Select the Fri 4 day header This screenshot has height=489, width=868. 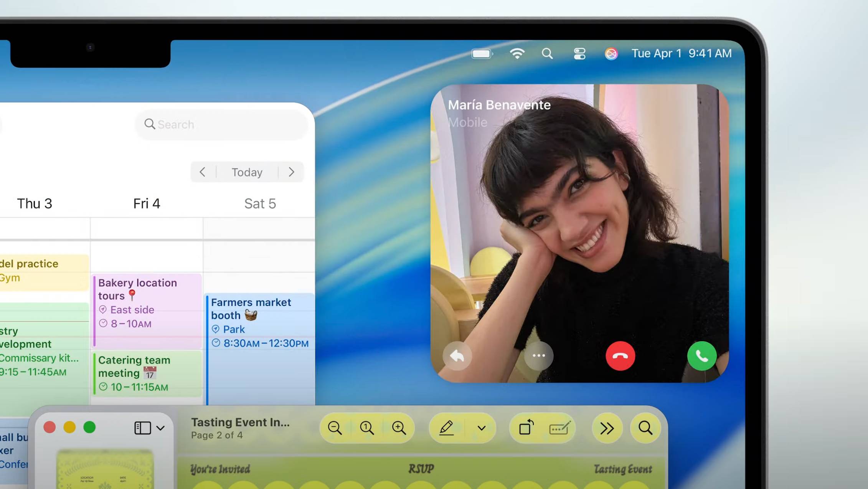(x=147, y=203)
